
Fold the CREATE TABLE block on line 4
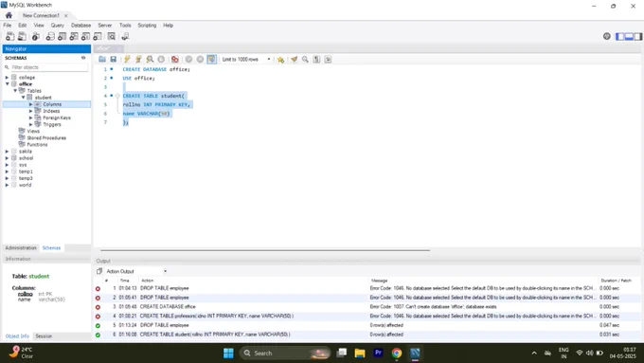tap(117, 96)
